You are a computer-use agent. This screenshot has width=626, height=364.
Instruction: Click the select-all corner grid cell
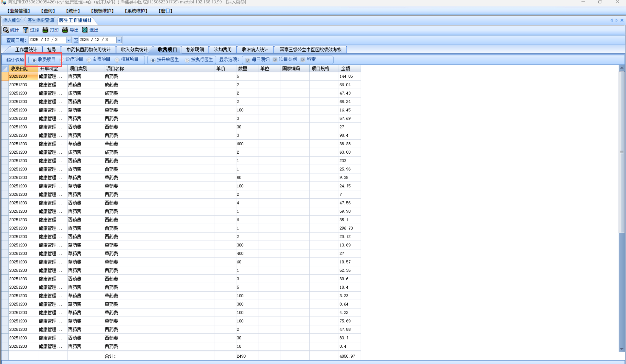pos(5,68)
